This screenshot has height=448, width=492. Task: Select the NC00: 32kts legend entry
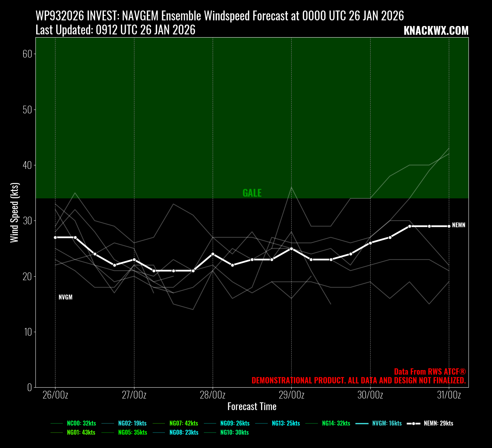(x=81, y=423)
